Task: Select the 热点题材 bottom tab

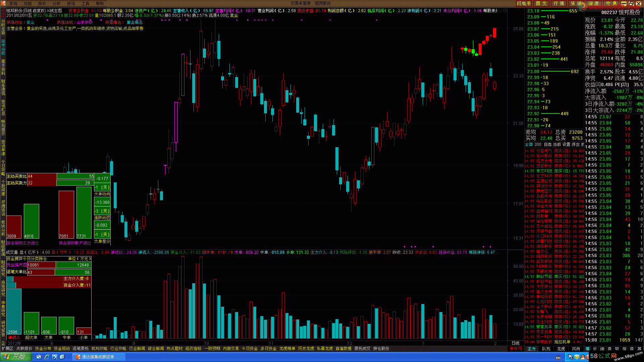Action: coord(174,349)
